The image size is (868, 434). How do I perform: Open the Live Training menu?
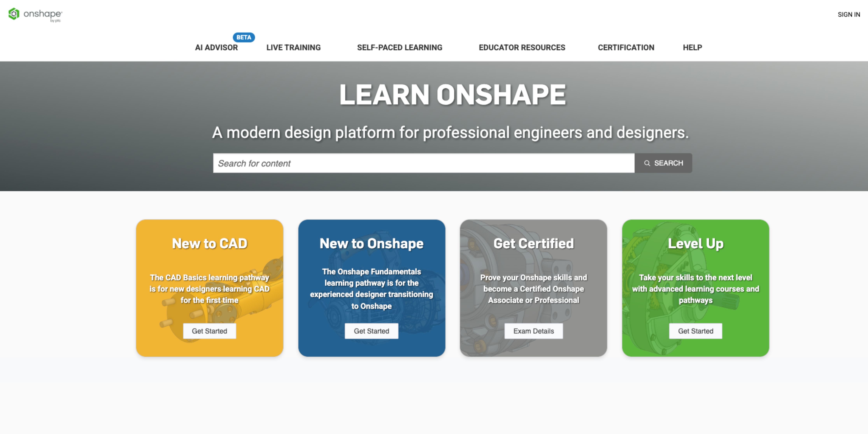tap(294, 47)
